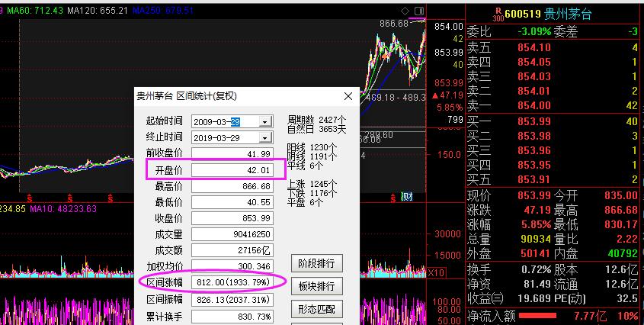The height and width of the screenshot is (325, 644).
Task: Click the 卖二 price 854.01
Action: coord(534,91)
